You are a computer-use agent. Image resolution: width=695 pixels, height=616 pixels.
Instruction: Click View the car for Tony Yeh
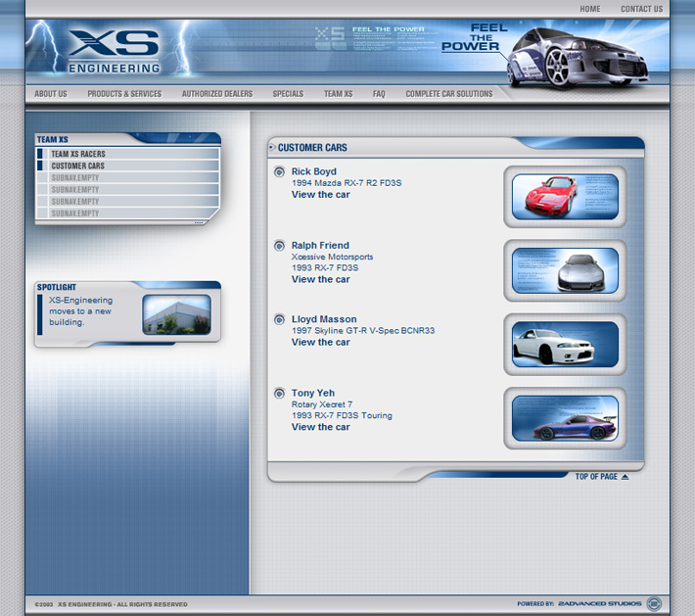[x=320, y=427]
